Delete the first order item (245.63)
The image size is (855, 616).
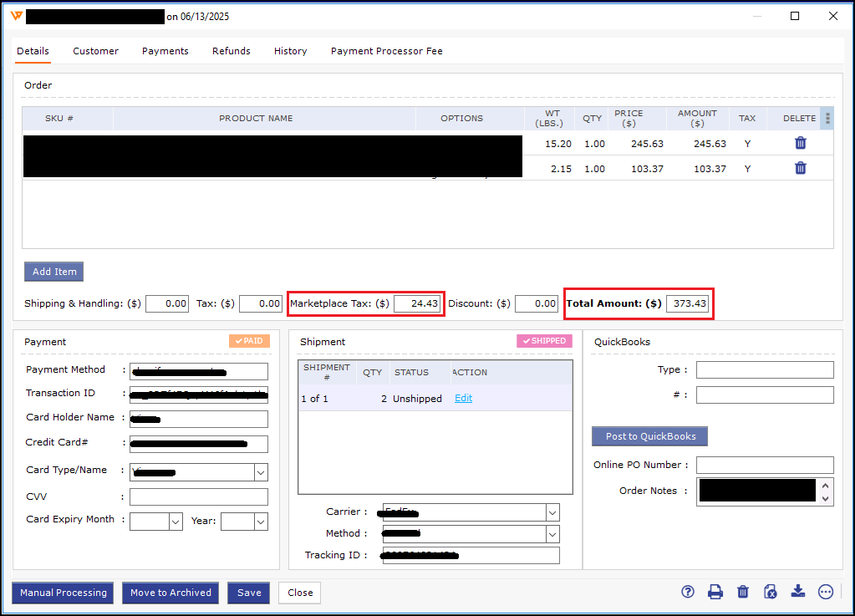[x=800, y=143]
